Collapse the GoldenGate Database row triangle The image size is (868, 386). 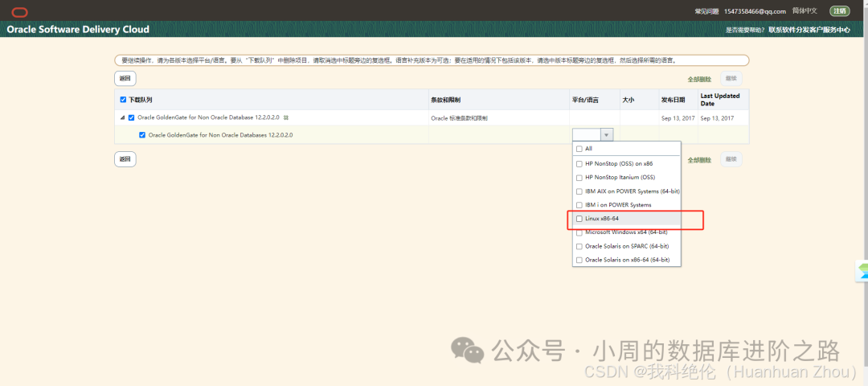(x=122, y=118)
